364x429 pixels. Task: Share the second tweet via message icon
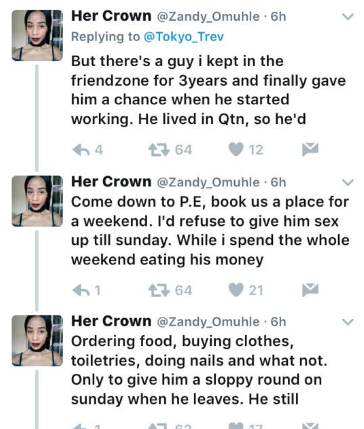point(310,290)
